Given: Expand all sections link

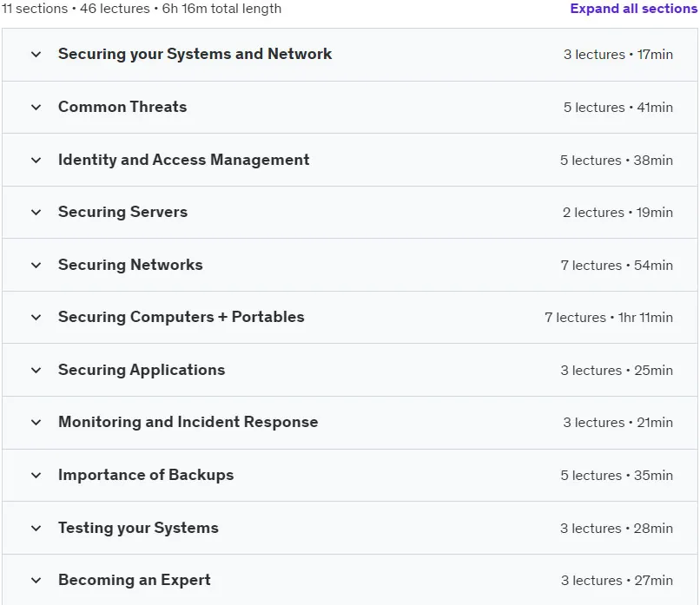Looking at the screenshot, I should [633, 9].
